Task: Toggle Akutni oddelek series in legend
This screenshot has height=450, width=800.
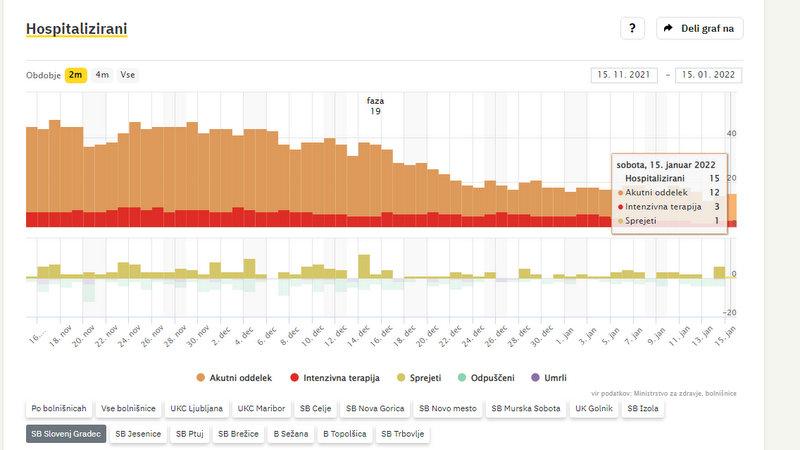Action: tap(239, 377)
